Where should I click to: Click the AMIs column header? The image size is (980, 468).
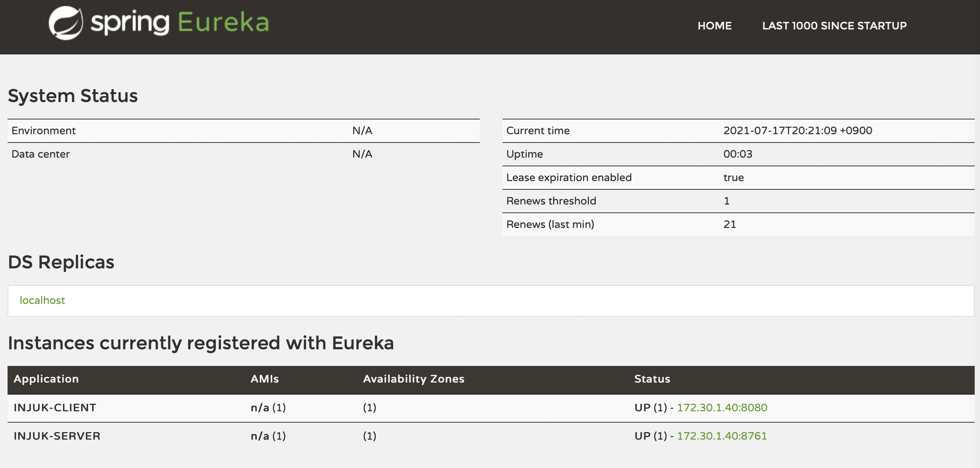[x=264, y=379]
